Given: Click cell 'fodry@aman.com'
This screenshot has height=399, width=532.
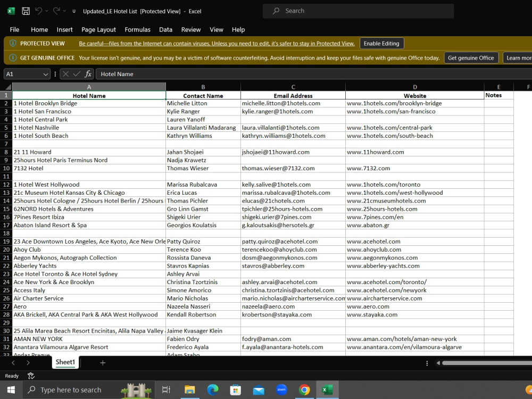Looking at the screenshot, I should click(293, 339).
